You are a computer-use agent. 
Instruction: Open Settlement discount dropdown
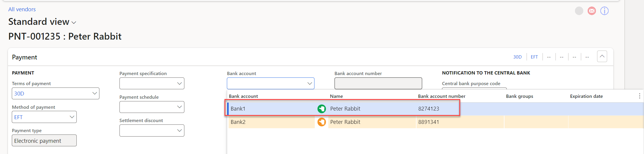(179, 131)
